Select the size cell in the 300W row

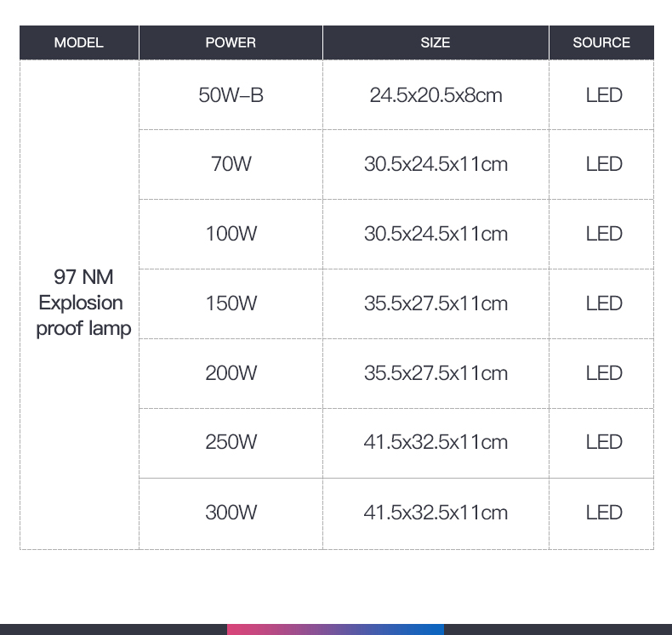coord(436,513)
